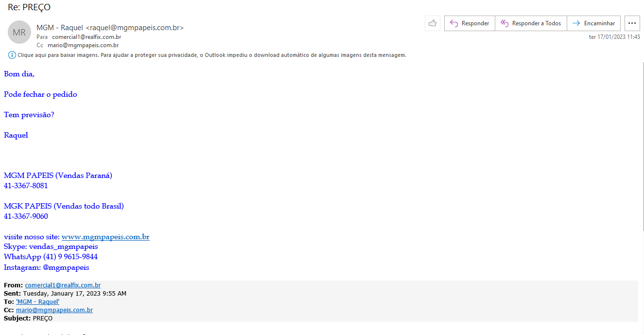The height and width of the screenshot is (335, 644).
Task: Click the subject line Re: PREÇO
Action: click(x=29, y=7)
